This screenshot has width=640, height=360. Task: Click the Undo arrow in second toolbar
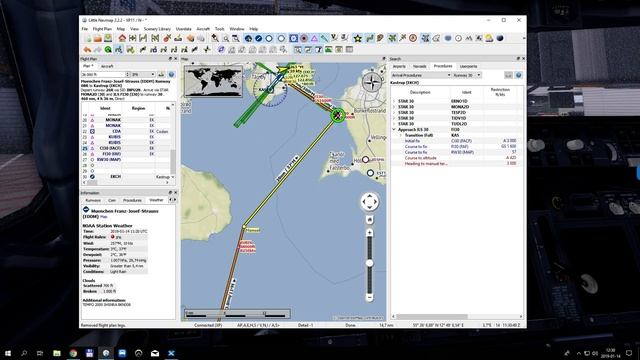coord(87,49)
